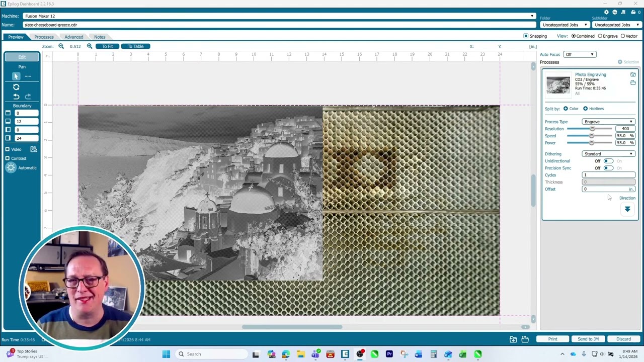Click the zoom out magnifier icon
Image resolution: width=644 pixels, height=362 pixels.
click(61, 46)
